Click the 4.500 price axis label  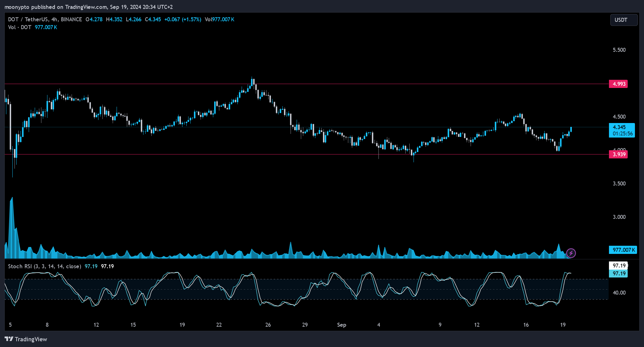pyautogui.click(x=619, y=117)
